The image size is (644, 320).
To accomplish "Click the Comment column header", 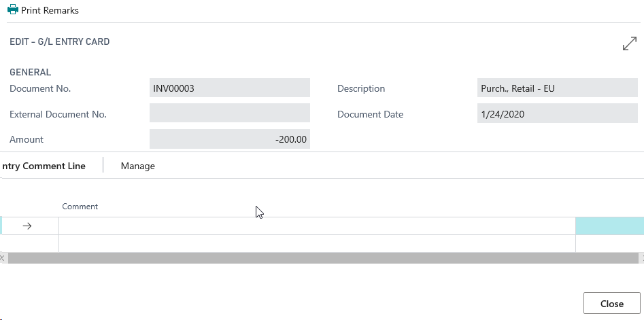I will pyautogui.click(x=80, y=207).
